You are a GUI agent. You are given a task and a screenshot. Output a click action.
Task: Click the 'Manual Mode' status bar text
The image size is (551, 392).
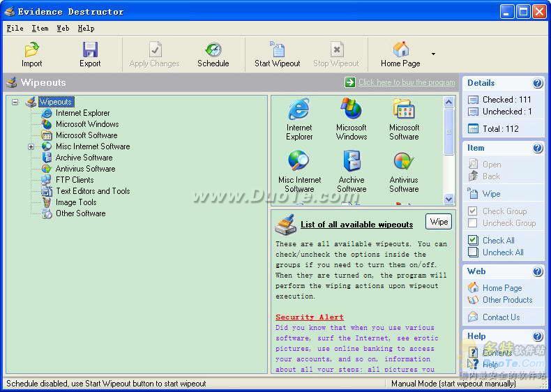click(x=453, y=384)
